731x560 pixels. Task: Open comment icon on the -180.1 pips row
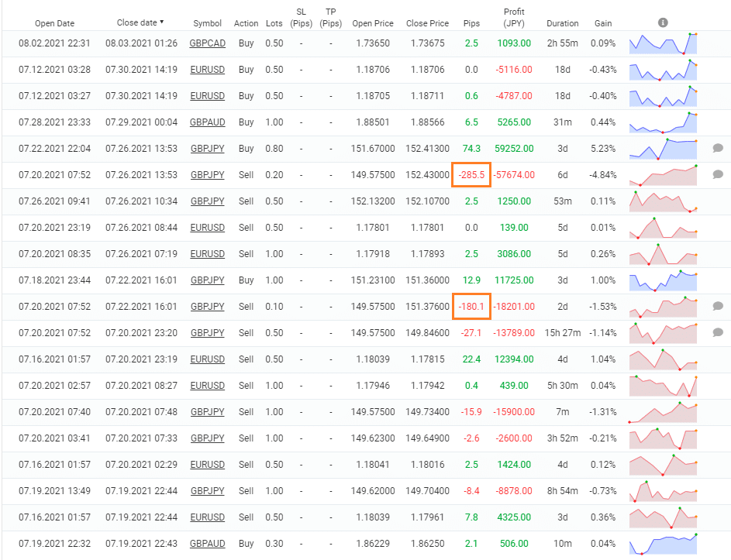718,306
